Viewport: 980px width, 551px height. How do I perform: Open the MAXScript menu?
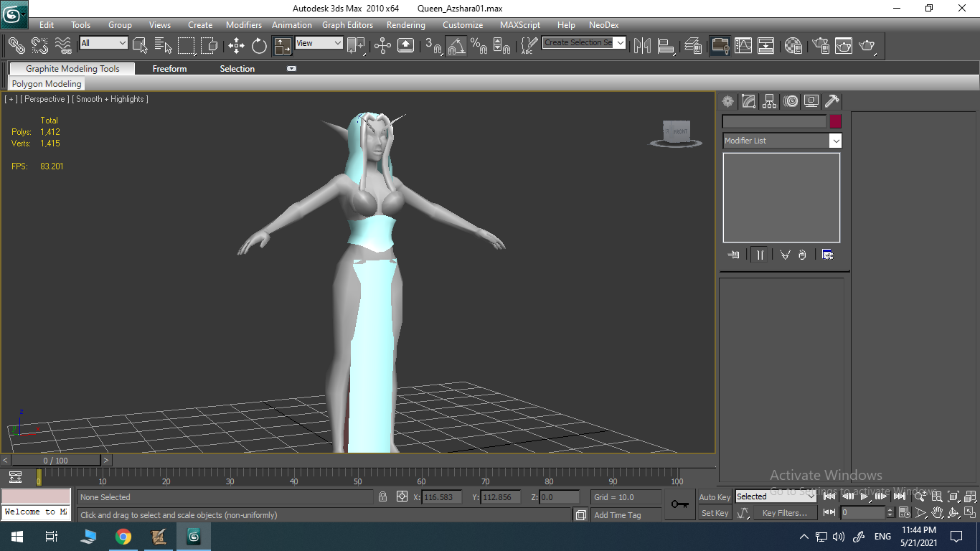tap(520, 25)
